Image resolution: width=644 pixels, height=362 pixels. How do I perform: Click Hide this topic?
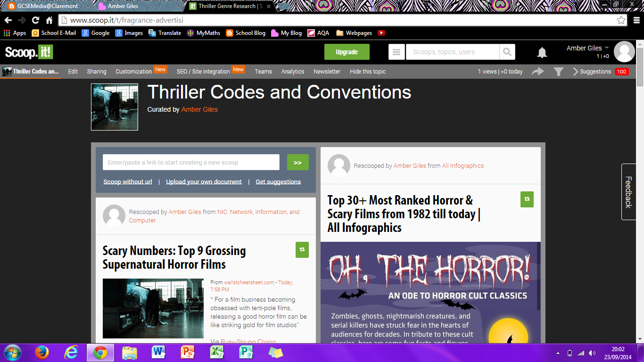[x=368, y=72]
